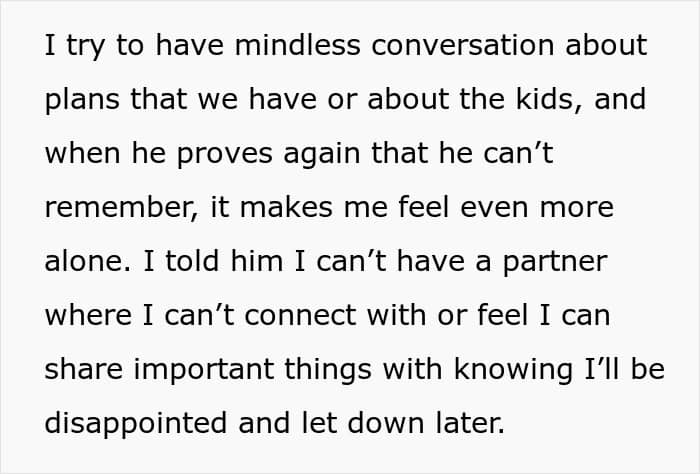Click the word "told"
The height and width of the screenshot is (474, 700).
click(x=192, y=261)
